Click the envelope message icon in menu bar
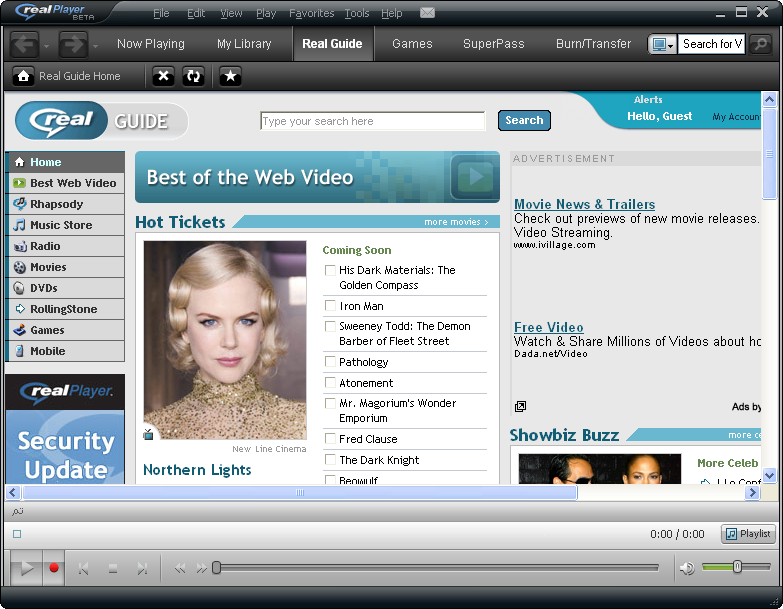 (427, 12)
